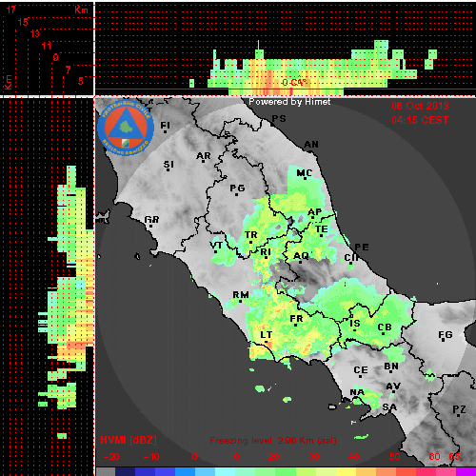Click the FG city label
This screenshot has width=476, height=476.
[445, 334]
